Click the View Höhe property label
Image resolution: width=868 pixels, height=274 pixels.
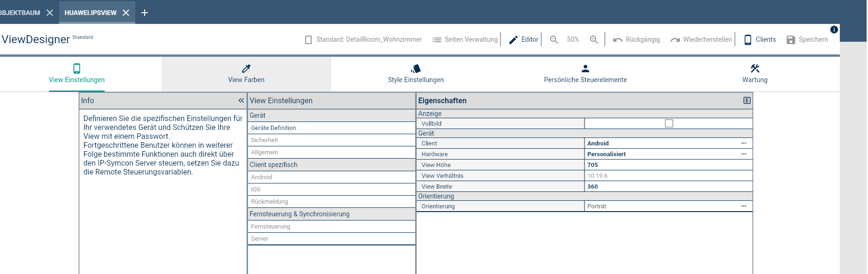[436, 165]
